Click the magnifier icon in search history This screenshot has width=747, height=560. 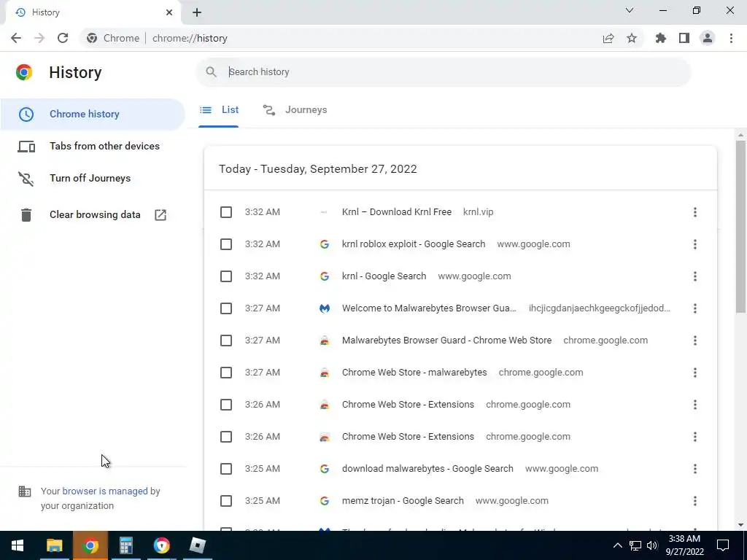coord(211,72)
